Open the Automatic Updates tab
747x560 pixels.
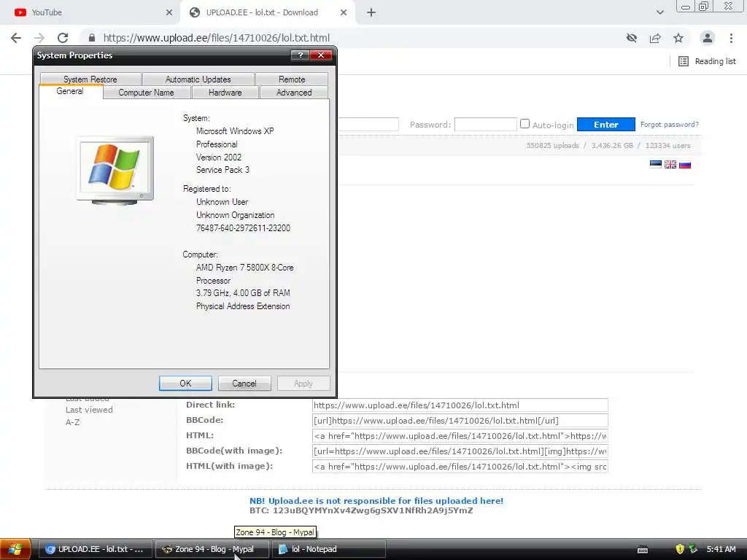[x=198, y=79]
